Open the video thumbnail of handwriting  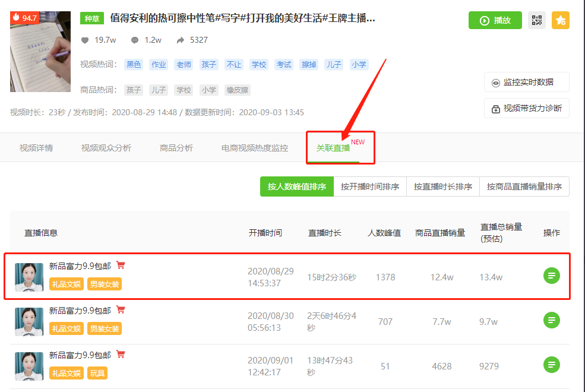40,52
